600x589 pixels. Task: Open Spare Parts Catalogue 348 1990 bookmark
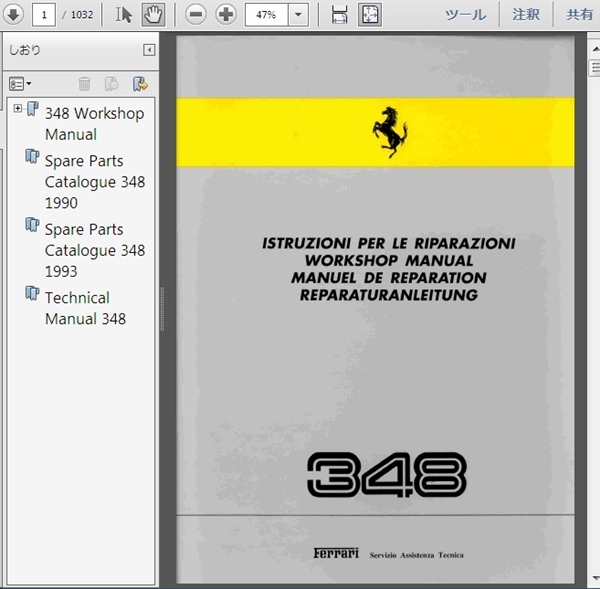95,182
